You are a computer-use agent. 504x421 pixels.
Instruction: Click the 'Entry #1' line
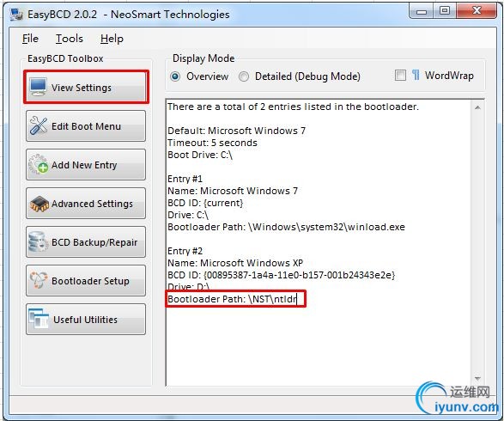(185, 179)
